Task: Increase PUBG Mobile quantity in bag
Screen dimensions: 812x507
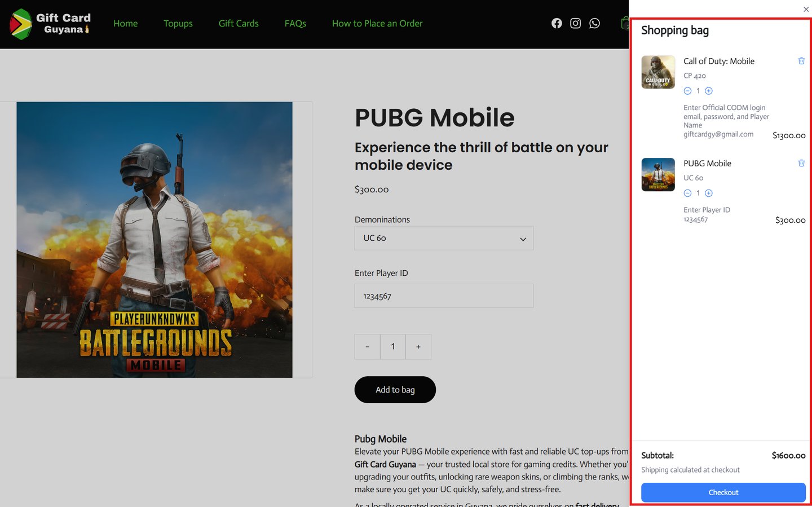Action: (709, 193)
